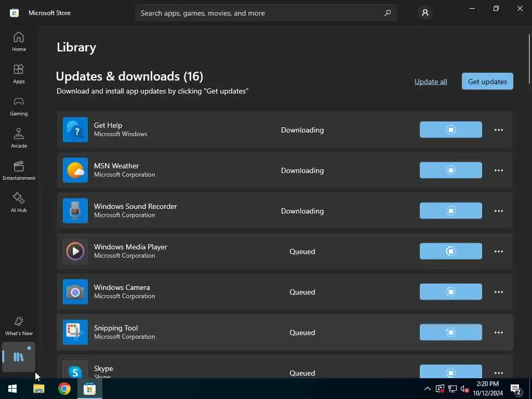Click the MSN Weather app icon

coord(75,170)
